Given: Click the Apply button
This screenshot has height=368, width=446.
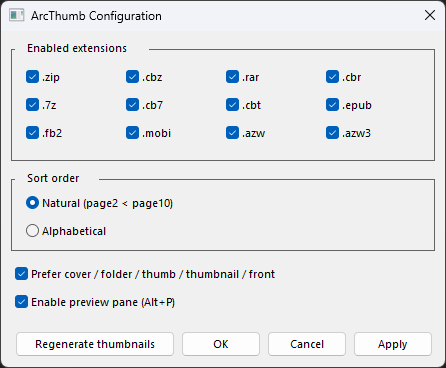Looking at the screenshot, I should coord(393,344).
